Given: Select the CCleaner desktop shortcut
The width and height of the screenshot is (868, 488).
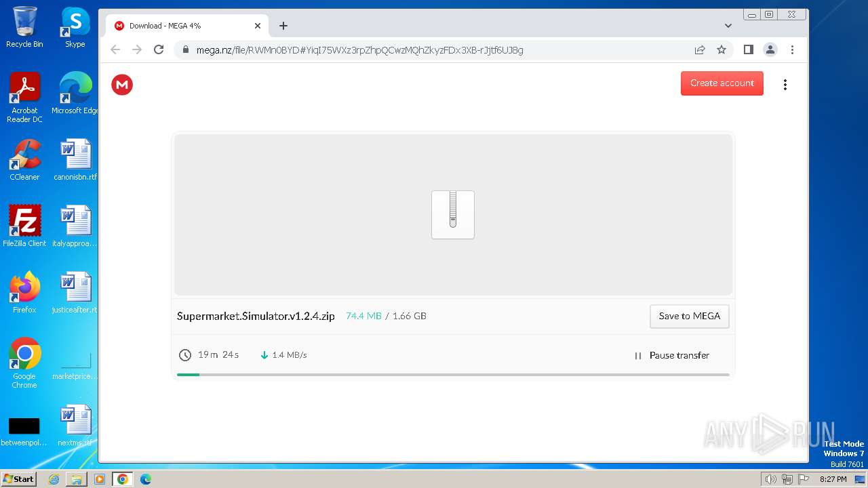Looking at the screenshot, I should point(24,160).
